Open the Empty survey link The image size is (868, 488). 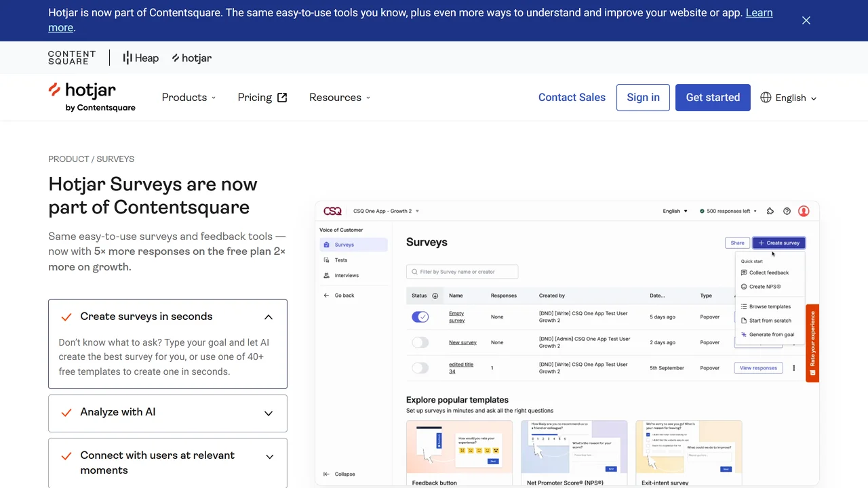click(x=456, y=317)
